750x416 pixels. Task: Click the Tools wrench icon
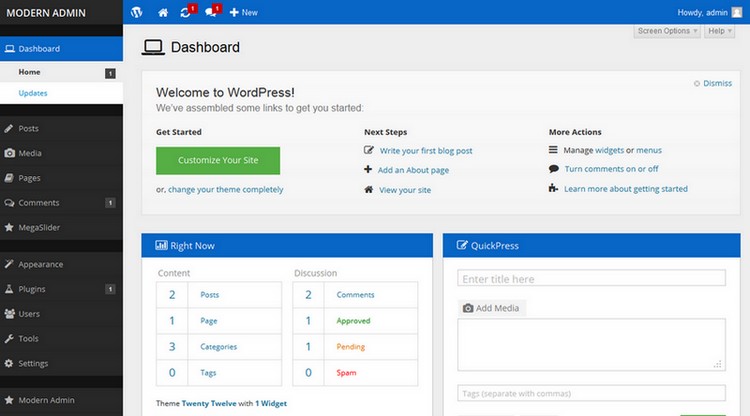[x=9, y=339]
